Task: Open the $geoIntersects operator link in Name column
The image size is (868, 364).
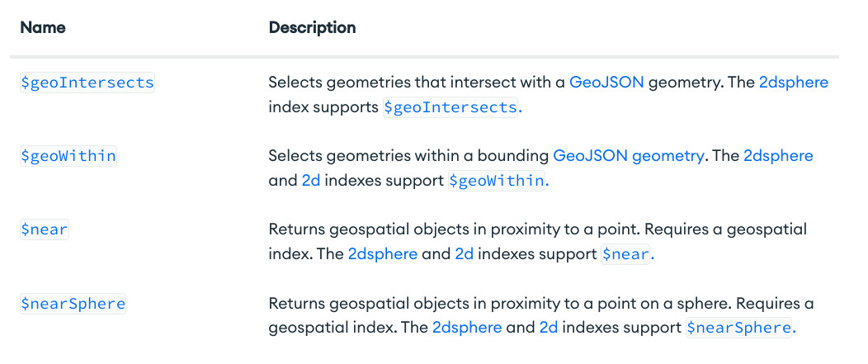Action: point(87,83)
